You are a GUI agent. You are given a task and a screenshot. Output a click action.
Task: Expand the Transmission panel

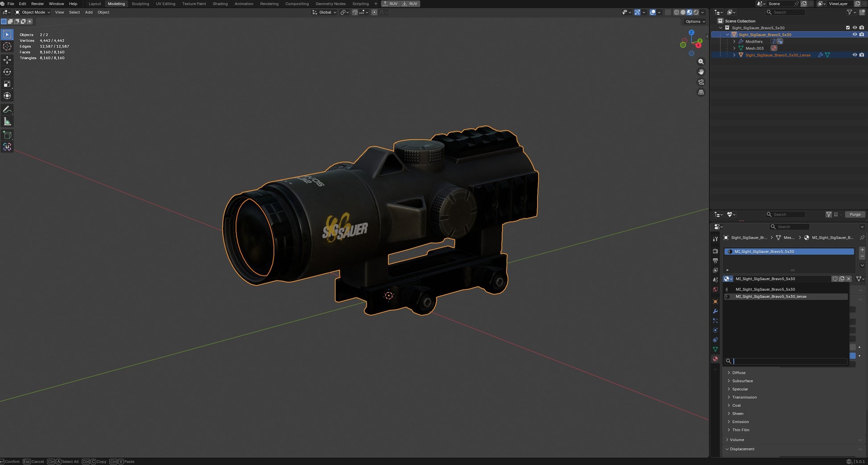pyautogui.click(x=744, y=397)
